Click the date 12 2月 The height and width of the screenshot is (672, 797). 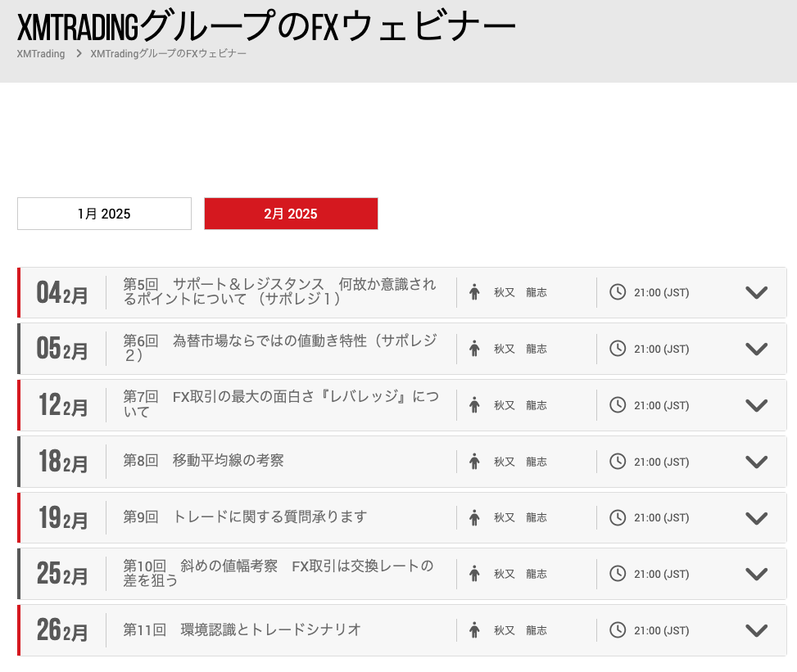(63, 406)
